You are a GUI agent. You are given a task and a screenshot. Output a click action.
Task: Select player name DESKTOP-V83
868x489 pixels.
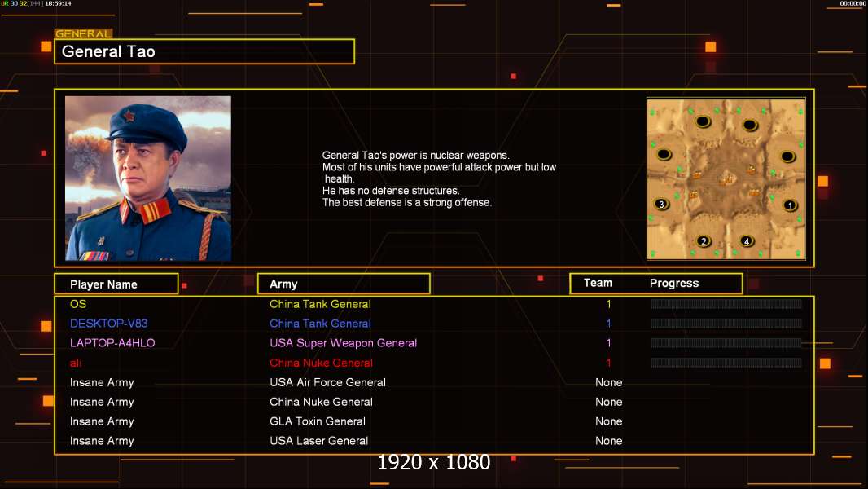pyautogui.click(x=108, y=324)
